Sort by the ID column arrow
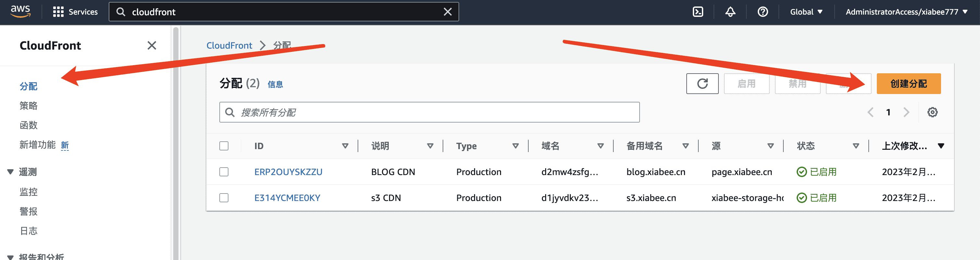 tap(345, 146)
